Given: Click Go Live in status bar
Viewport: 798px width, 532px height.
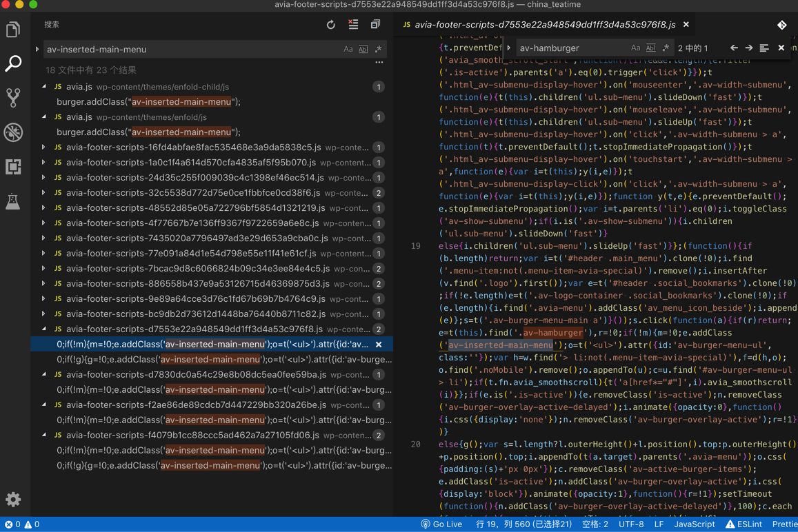Looking at the screenshot, I should (x=441, y=524).
